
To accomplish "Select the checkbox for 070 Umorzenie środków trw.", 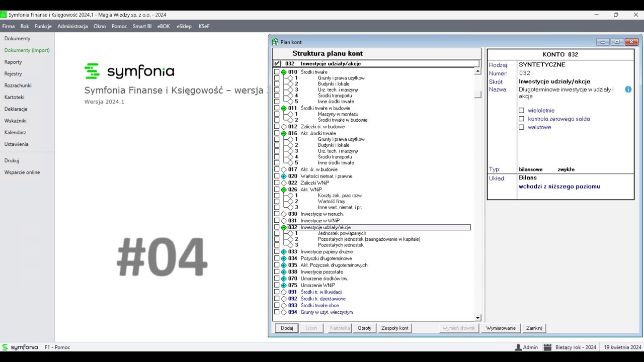I will click(277, 279).
